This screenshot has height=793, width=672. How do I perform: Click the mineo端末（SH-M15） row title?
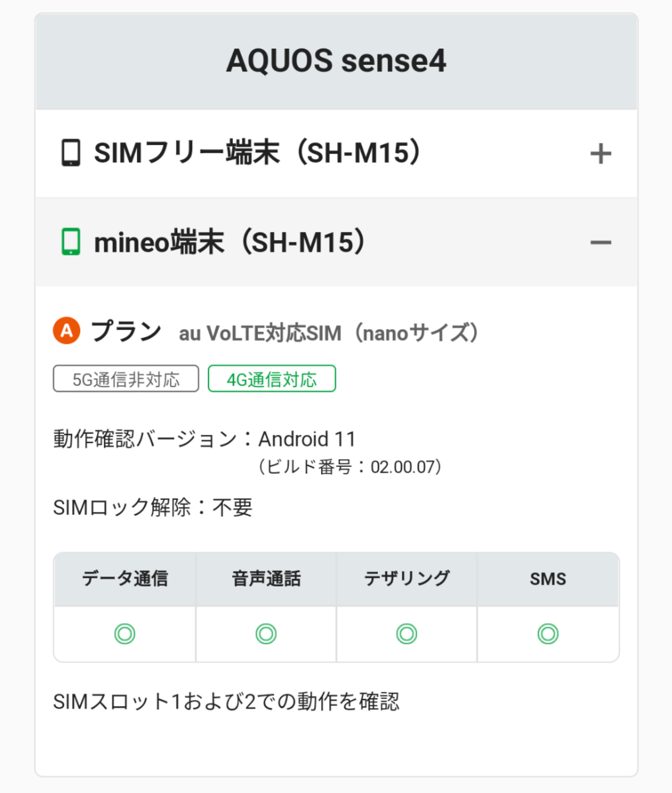point(230,242)
